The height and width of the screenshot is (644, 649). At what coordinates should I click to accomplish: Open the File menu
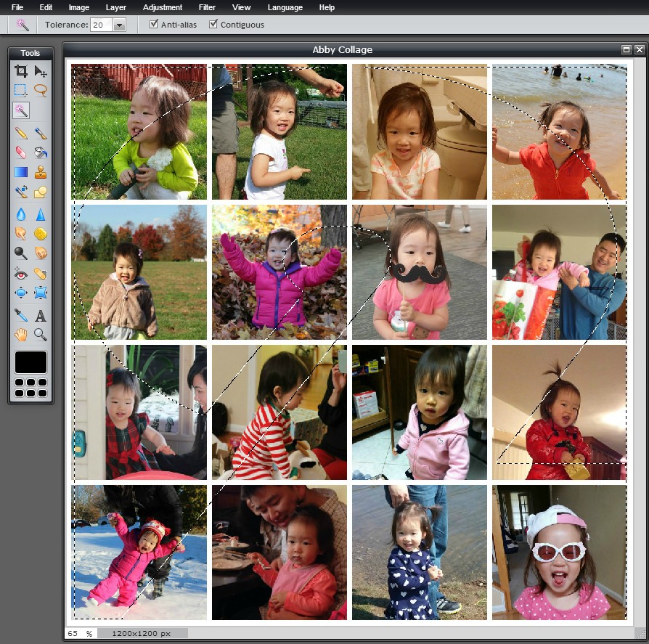click(x=17, y=7)
